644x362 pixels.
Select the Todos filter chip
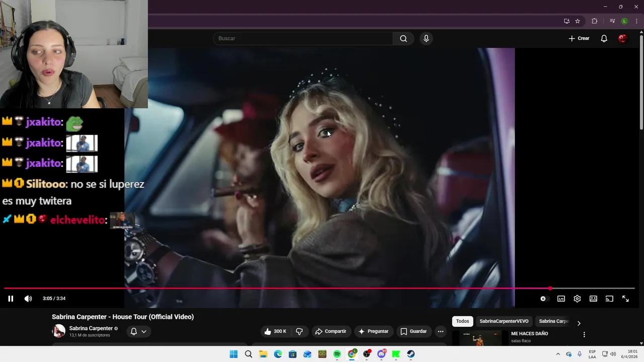462,321
